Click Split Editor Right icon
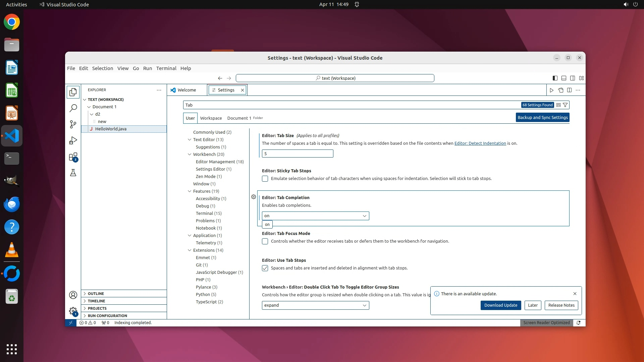This screenshot has height=362, width=644. point(569,90)
